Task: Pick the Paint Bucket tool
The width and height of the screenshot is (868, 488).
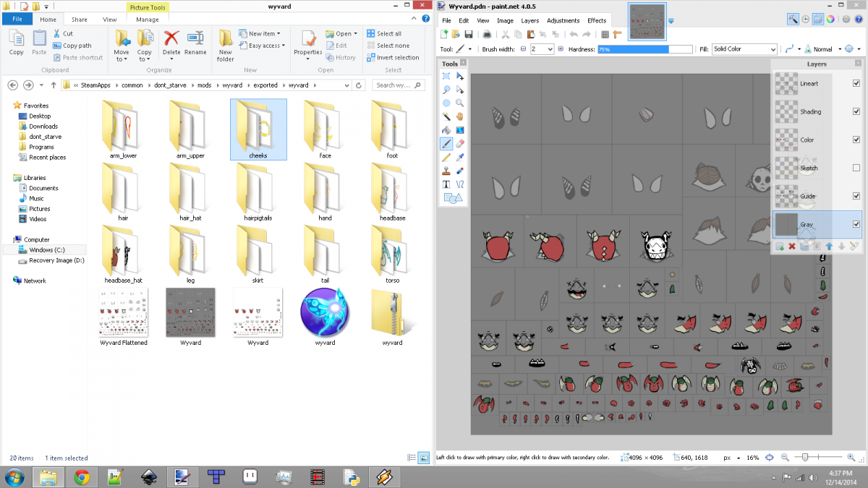Action: tap(446, 130)
